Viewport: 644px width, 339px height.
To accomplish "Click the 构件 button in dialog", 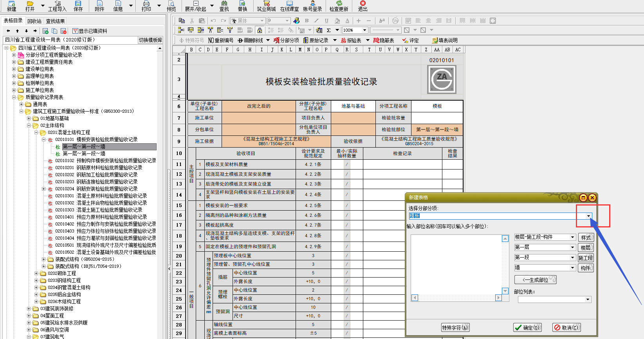I will click(x=586, y=268).
